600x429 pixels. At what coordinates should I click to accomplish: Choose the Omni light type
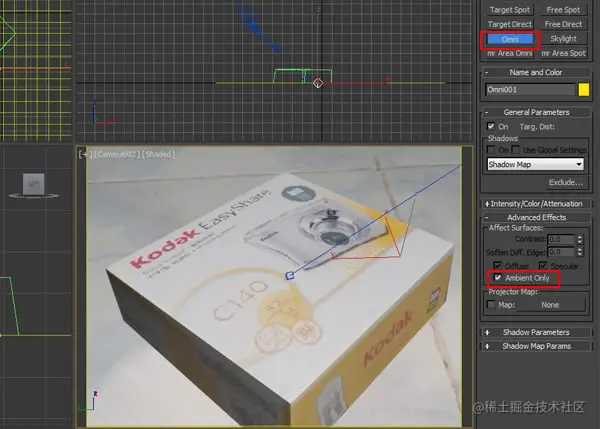pyautogui.click(x=510, y=39)
